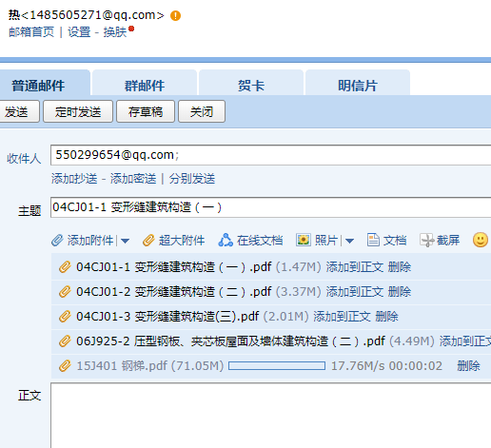Expand the 照片 dropdown arrow
Image resolution: width=491 pixels, height=448 pixels.
pyautogui.click(x=349, y=242)
